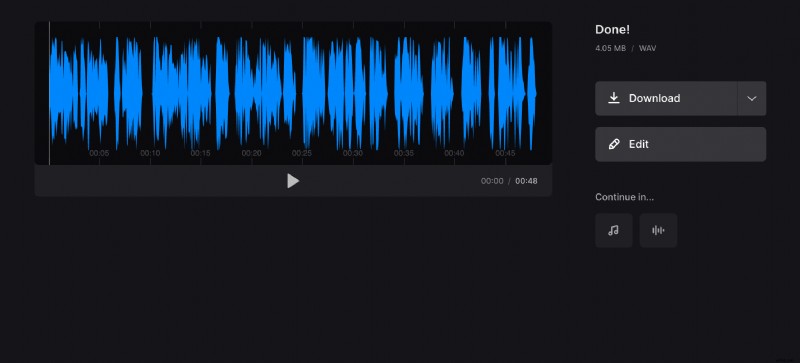Click the pencil icon on Edit
The height and width of the screenshot is (363, 800).
[614, 144]
